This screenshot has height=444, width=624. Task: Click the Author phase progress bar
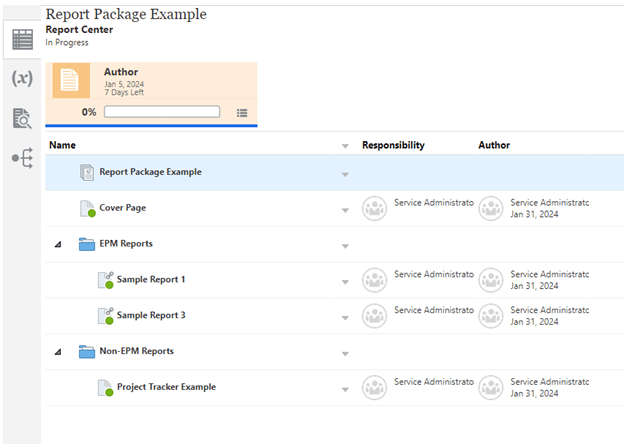pyautogui.click(x=161, y=112)
